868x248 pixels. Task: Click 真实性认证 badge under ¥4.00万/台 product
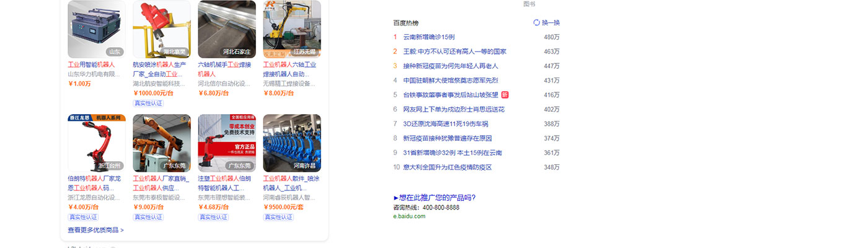(82, 217)
